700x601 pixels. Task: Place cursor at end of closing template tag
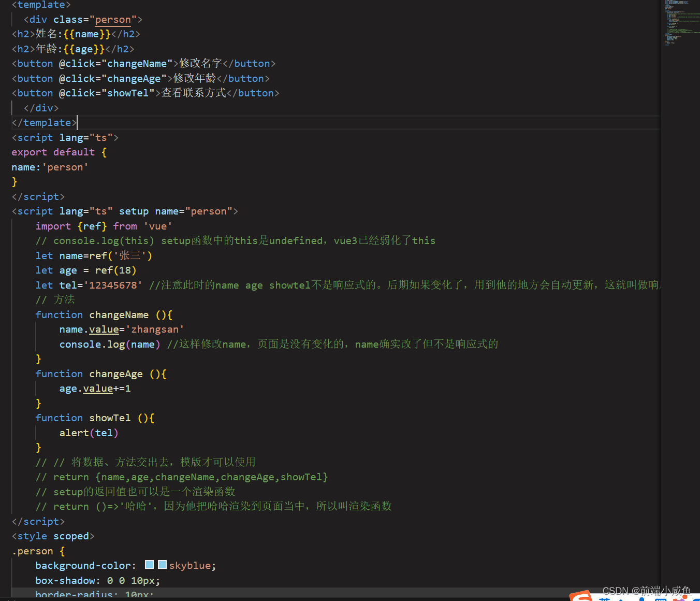77,123
